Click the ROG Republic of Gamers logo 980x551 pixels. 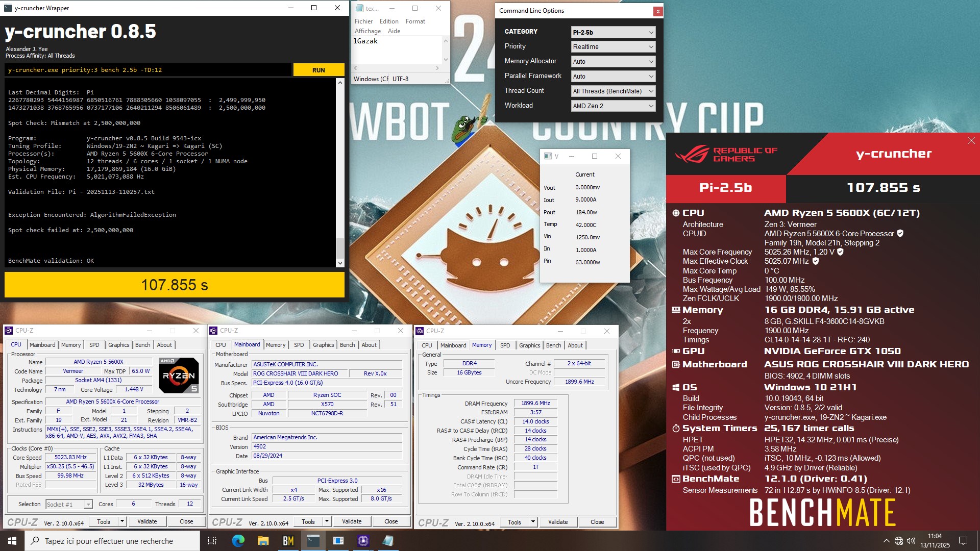tap(726, 154)
